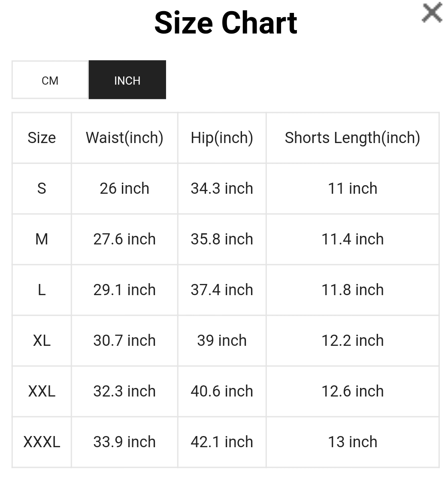Click the Hip(inch) column header
The height and width of the screenshot is (482, 448).
[221, 138]
